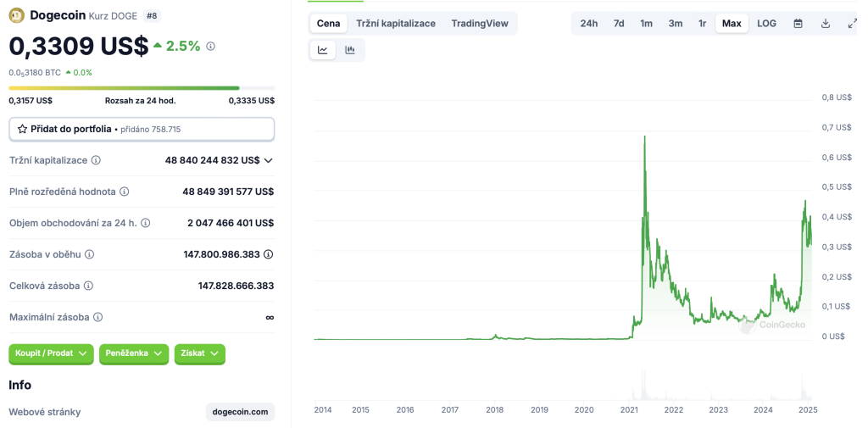Click the Dogecoin coin logo icon
Image resolution: width=868 pixels, height=428 pixels.
17,15
